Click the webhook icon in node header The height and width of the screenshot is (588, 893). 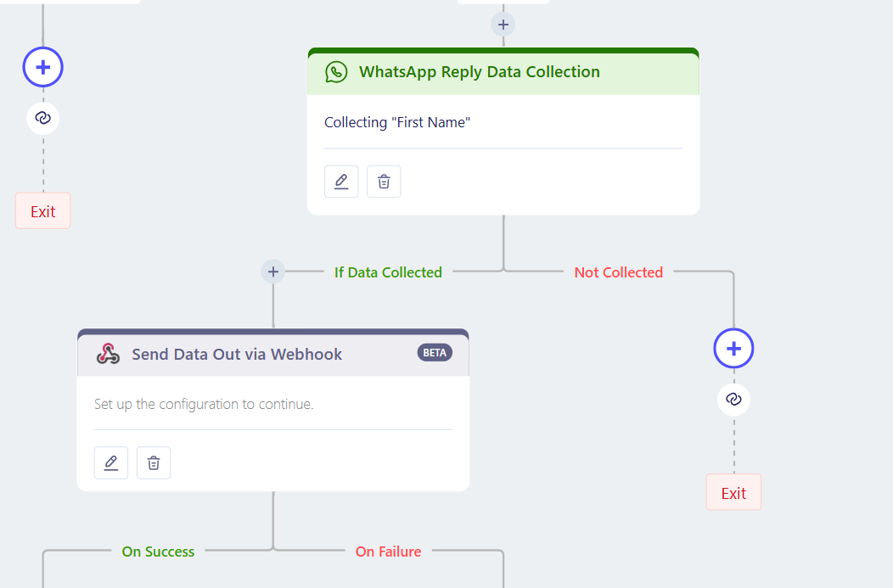point(108,354)
